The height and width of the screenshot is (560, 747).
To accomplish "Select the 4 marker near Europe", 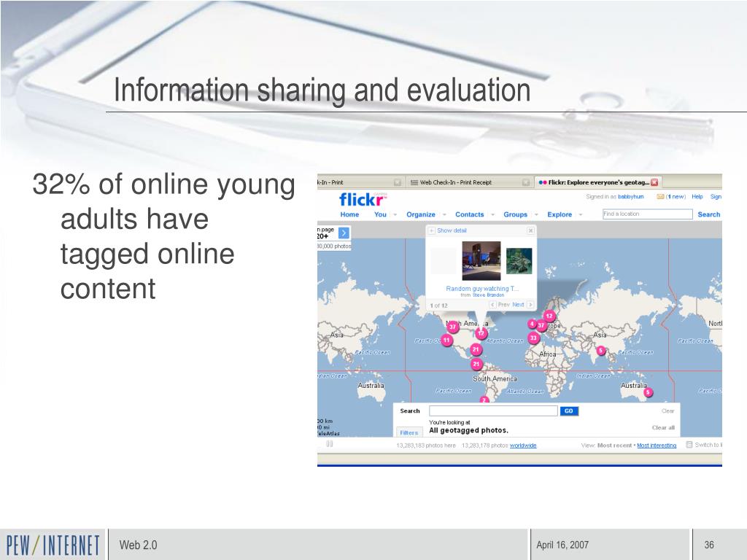I will (x=532, y=324).
